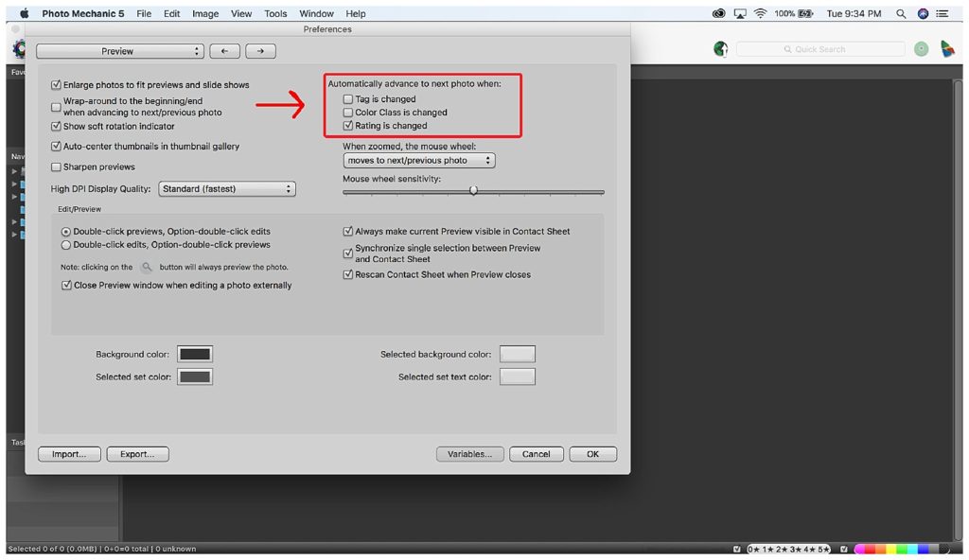Open the Window menu
969x560 pixels.
[x=316, y=13]
